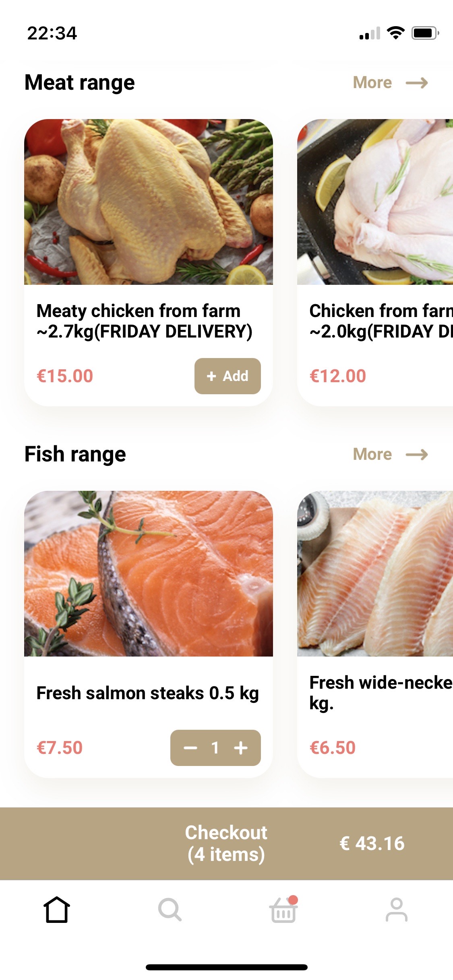The image size is (453, 980).
Task: Proceed to Checkout with 4 items
Action: click(226, 844)
